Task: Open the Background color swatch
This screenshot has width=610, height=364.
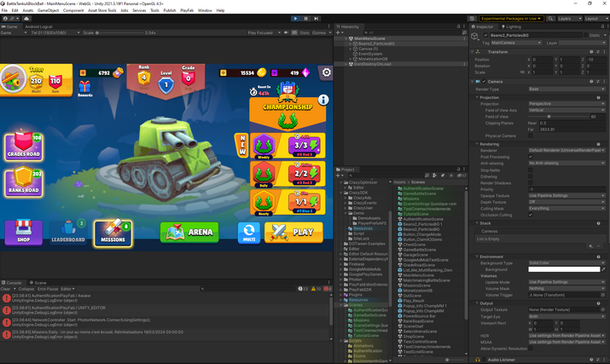Action: [564, 269]
